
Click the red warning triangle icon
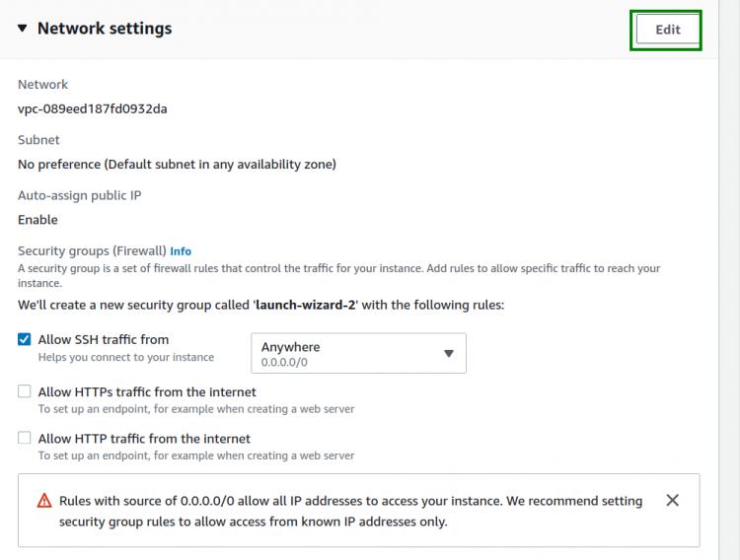[x=44, y=501]
